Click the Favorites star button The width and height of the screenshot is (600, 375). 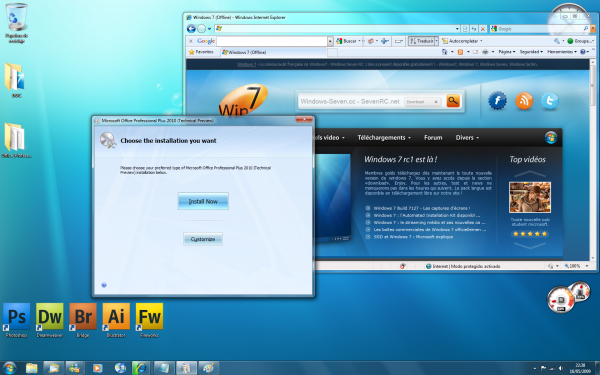point(201,52)
